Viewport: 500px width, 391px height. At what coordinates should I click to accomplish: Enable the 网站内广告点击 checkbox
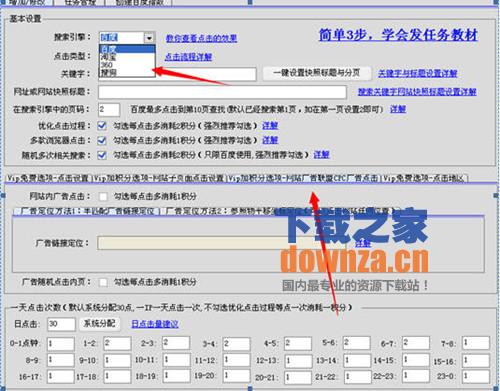coord(103,197)
